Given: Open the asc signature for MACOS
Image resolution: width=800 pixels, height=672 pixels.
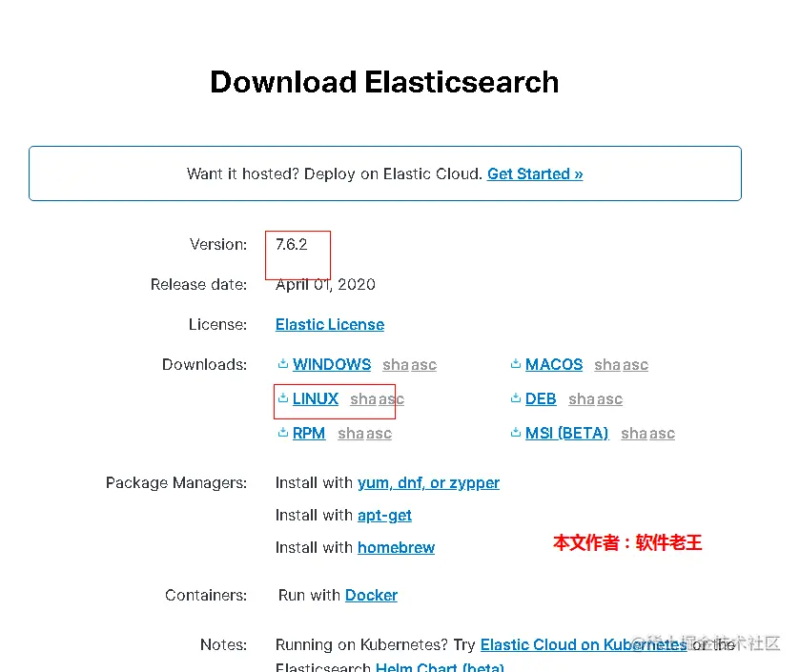Looking at the screenshot, I should click(636, 365).
